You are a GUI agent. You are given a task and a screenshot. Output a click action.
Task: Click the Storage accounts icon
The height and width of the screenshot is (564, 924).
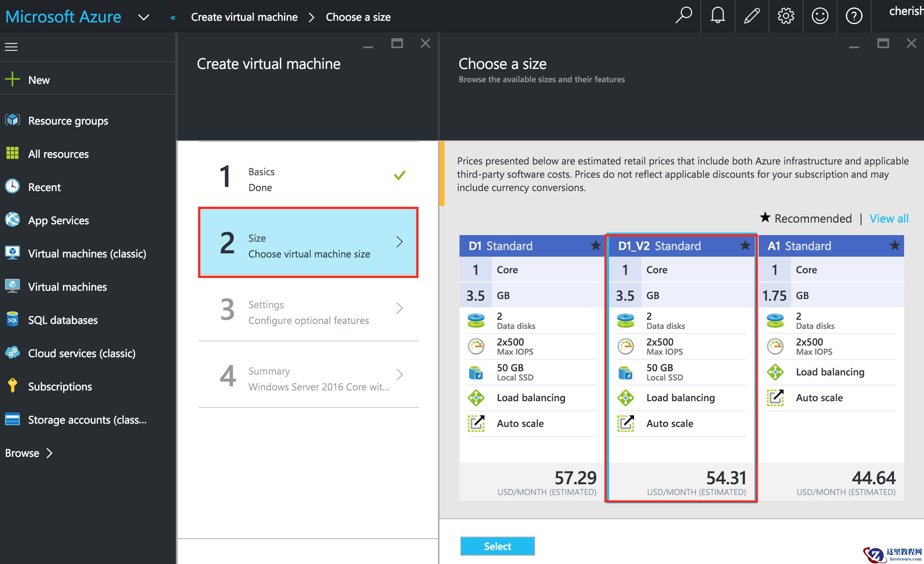click(12, 419)
